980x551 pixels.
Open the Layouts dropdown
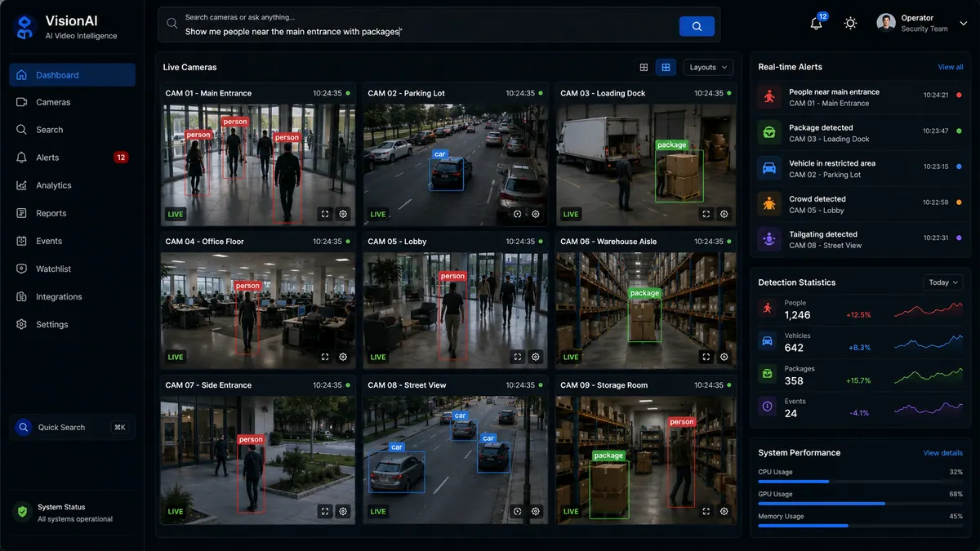click(x=707, y=67)
